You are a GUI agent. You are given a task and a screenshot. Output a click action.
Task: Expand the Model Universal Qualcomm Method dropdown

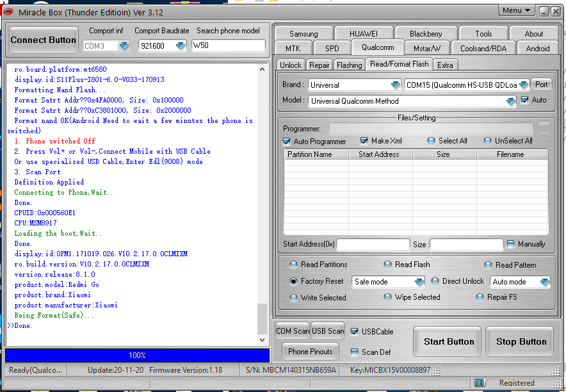click(511, 101)
